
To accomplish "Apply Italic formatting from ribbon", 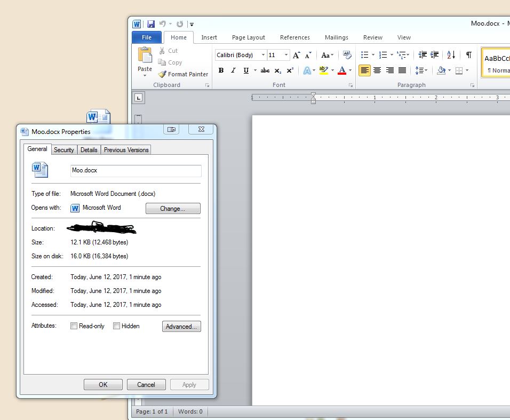I will pyautogui.click(x=233, y=70).
